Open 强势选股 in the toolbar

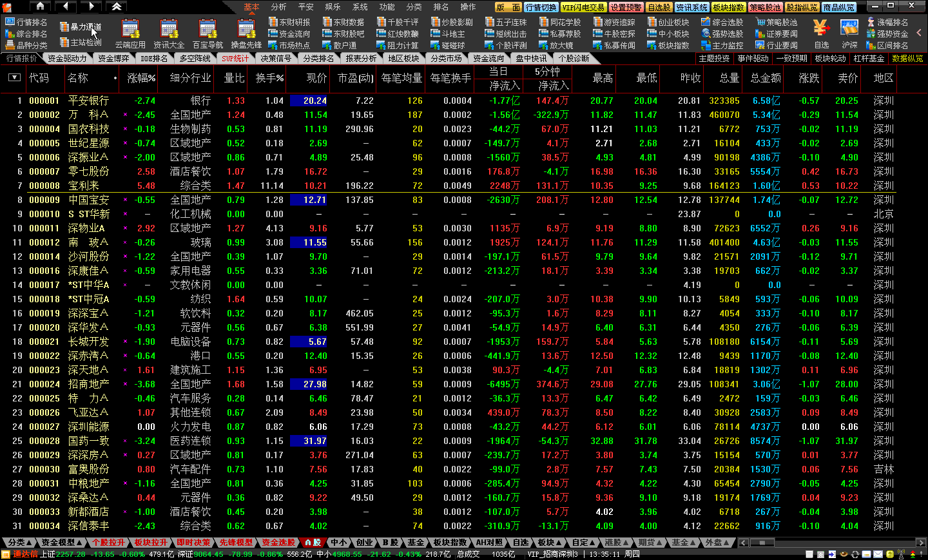pos(722,34)
